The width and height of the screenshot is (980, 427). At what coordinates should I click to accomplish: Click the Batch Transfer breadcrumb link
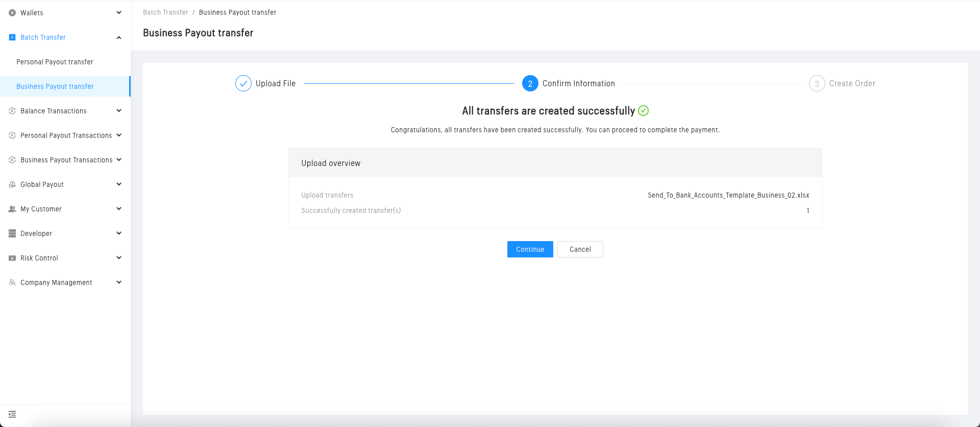(165, 12)
